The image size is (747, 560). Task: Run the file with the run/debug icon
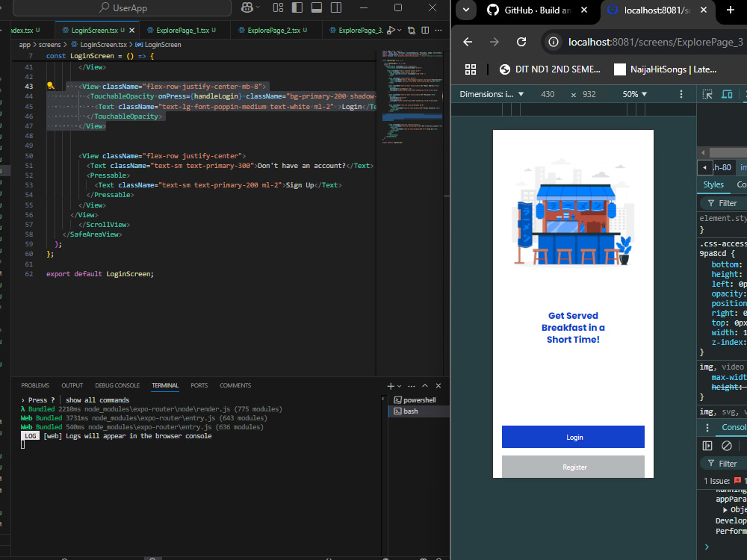click(x=391, y=30)
